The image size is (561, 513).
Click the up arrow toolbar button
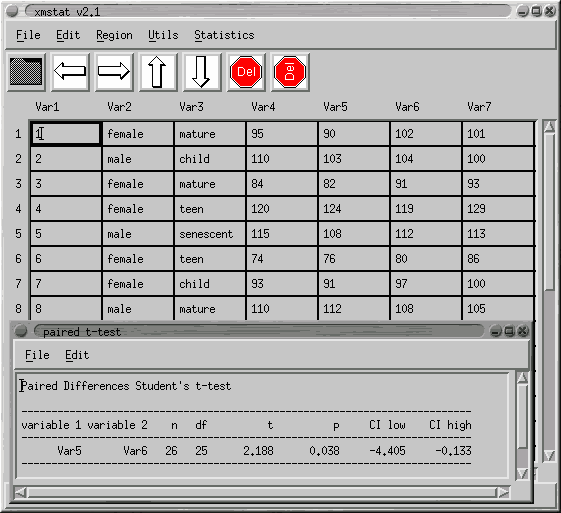(x=158, y=72)
